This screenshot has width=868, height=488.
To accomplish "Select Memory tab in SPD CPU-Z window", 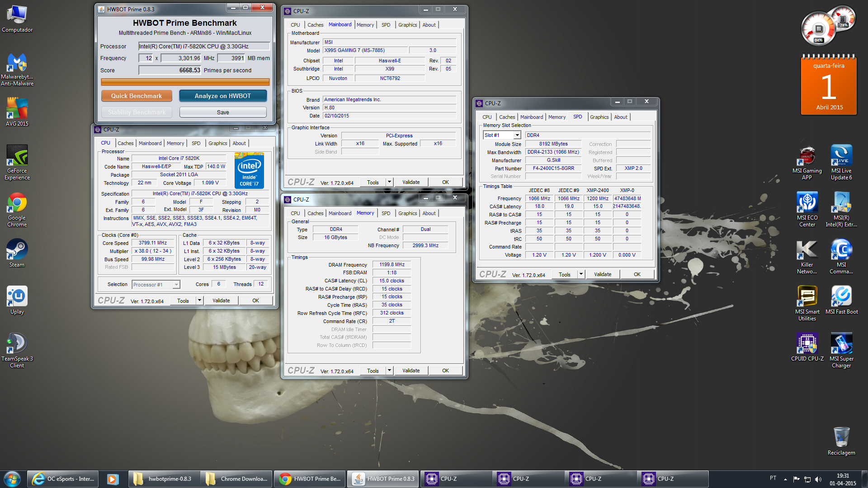I will [x=557, y=117].
